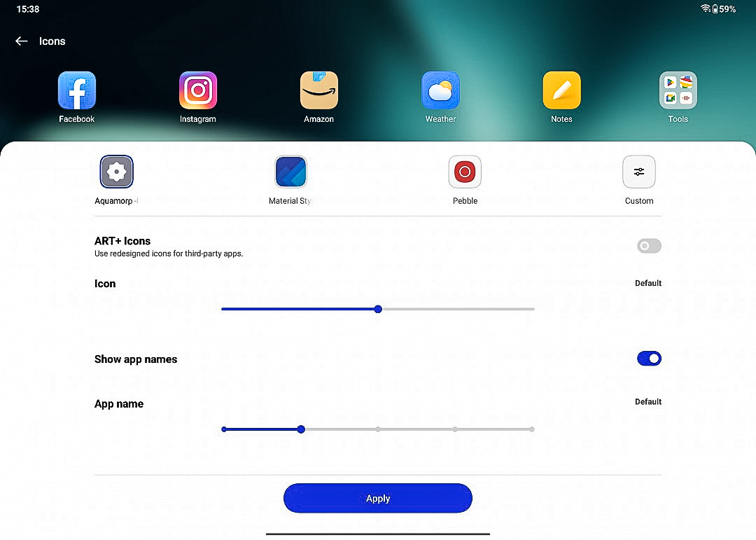Click Default label next to App name

coord(648,402)
